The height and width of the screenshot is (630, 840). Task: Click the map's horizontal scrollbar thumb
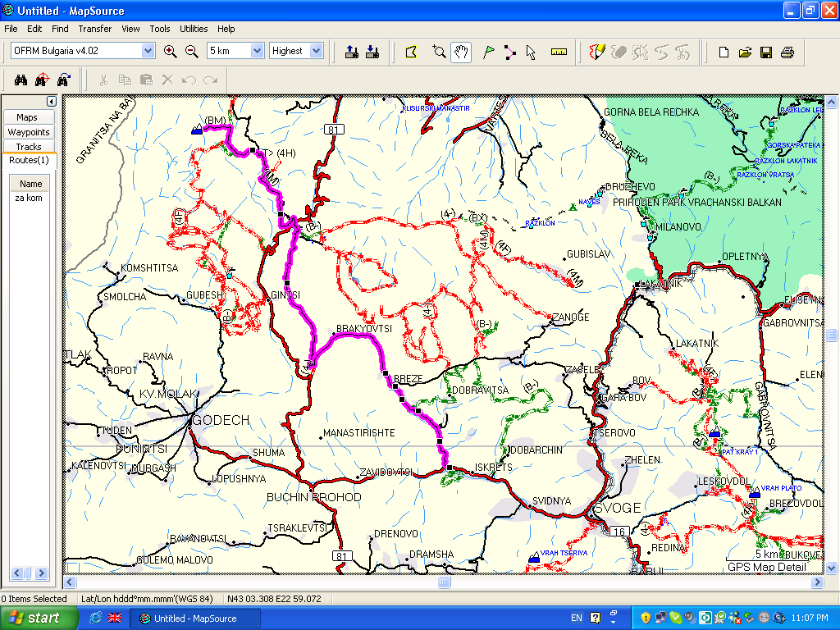tap(444, 582)
